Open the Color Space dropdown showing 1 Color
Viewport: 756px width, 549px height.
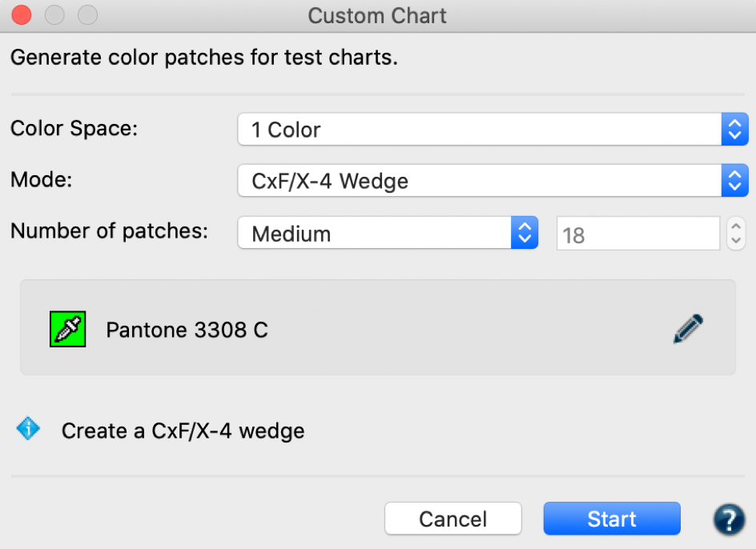(493, 129)
